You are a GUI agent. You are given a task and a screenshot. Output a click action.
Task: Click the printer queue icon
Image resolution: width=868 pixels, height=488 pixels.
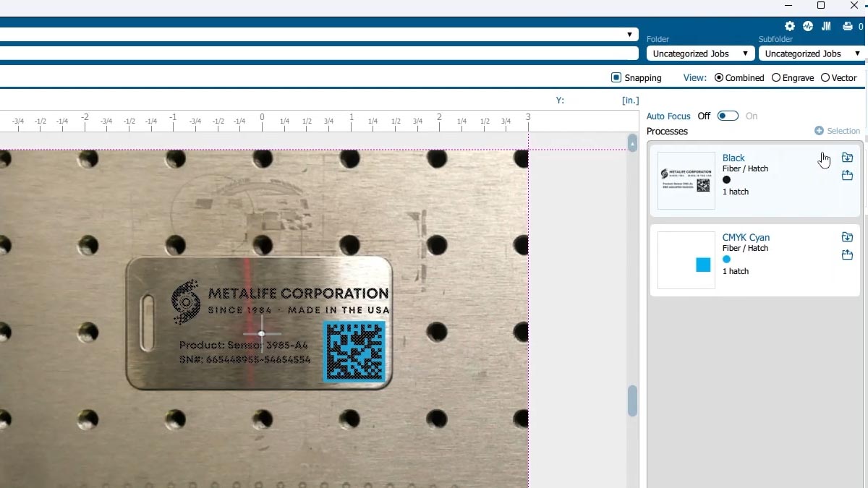[x=847, y=26]
